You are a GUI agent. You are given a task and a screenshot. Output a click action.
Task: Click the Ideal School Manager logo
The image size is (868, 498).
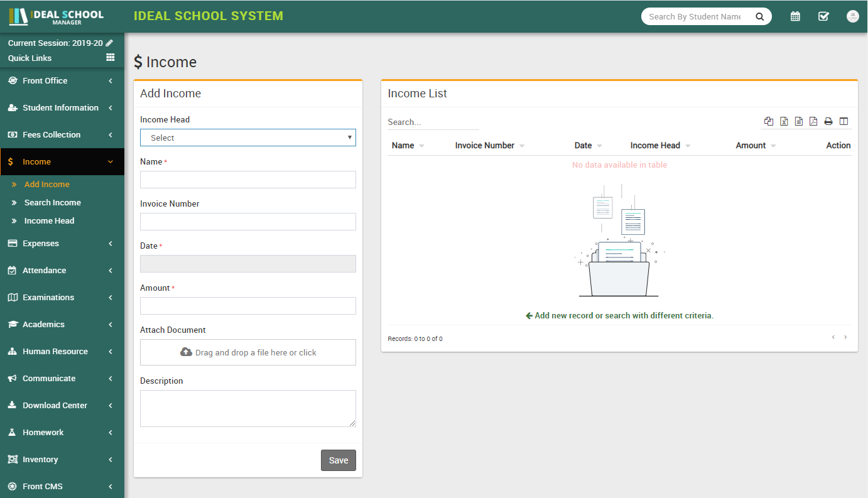click(57, 16)
